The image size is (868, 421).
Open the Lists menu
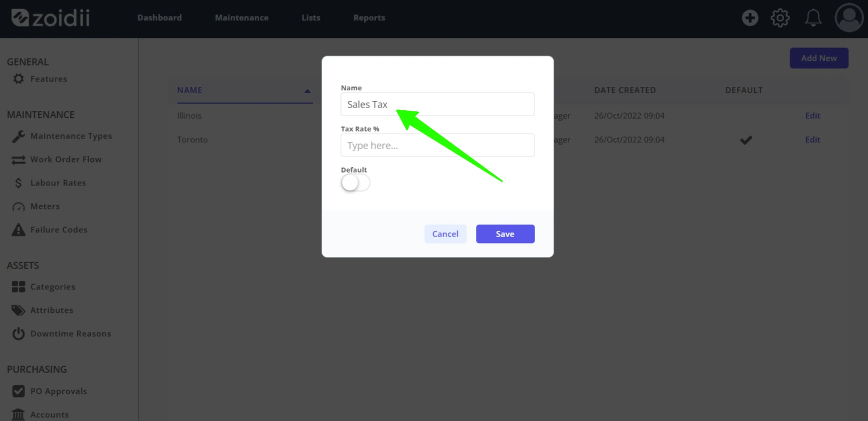311,18
